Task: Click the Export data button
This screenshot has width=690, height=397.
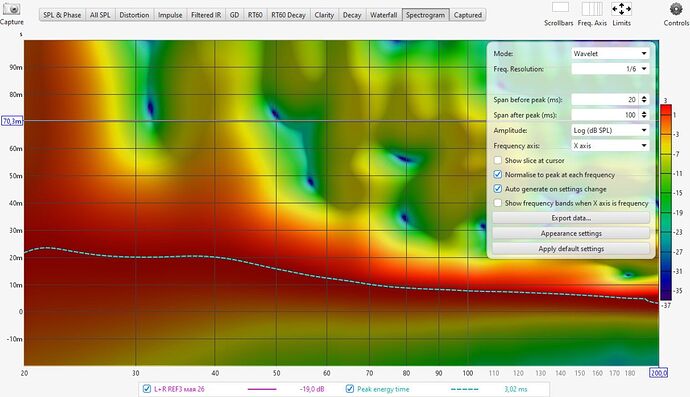Action: pyautogui.click(x=571, y=218)
